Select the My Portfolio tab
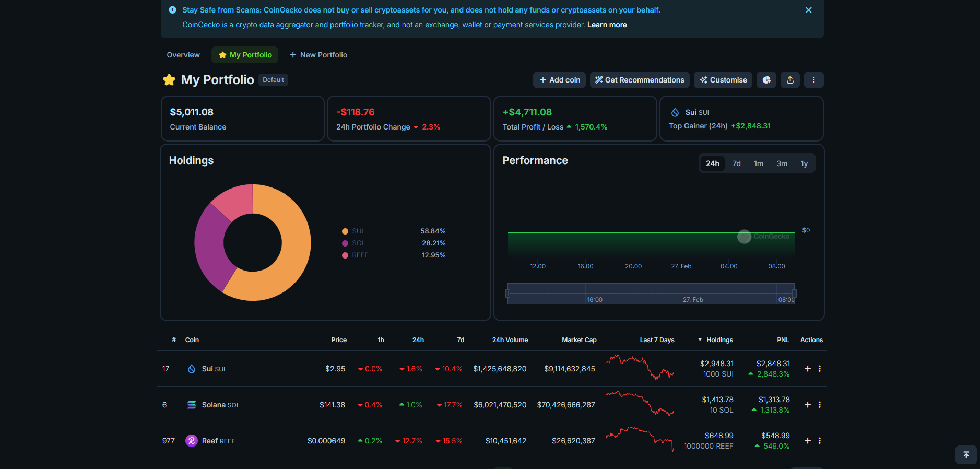Screen dimensions: 980x469 point(245,55)
